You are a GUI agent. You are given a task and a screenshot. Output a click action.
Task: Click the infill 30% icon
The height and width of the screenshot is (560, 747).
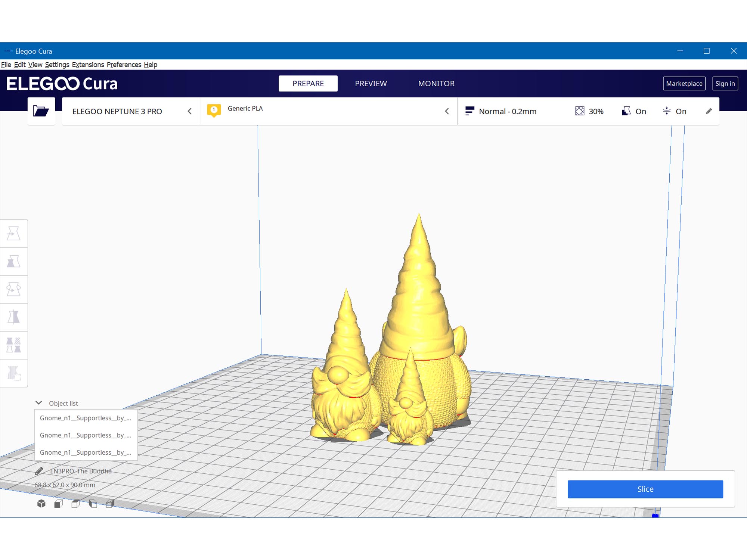[580, 111]
